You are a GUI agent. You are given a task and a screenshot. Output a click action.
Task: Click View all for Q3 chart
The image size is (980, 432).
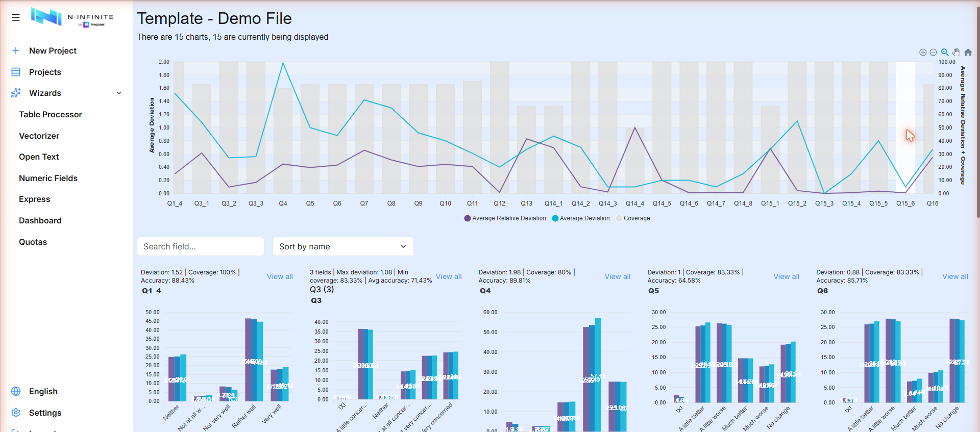pyautogui.click(x=449, y=276)
